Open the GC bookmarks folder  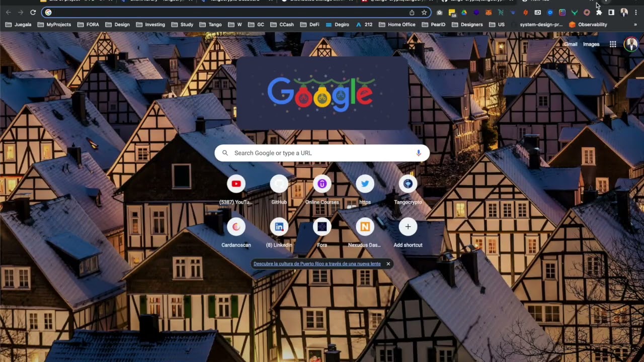click(x=256, y=24)
